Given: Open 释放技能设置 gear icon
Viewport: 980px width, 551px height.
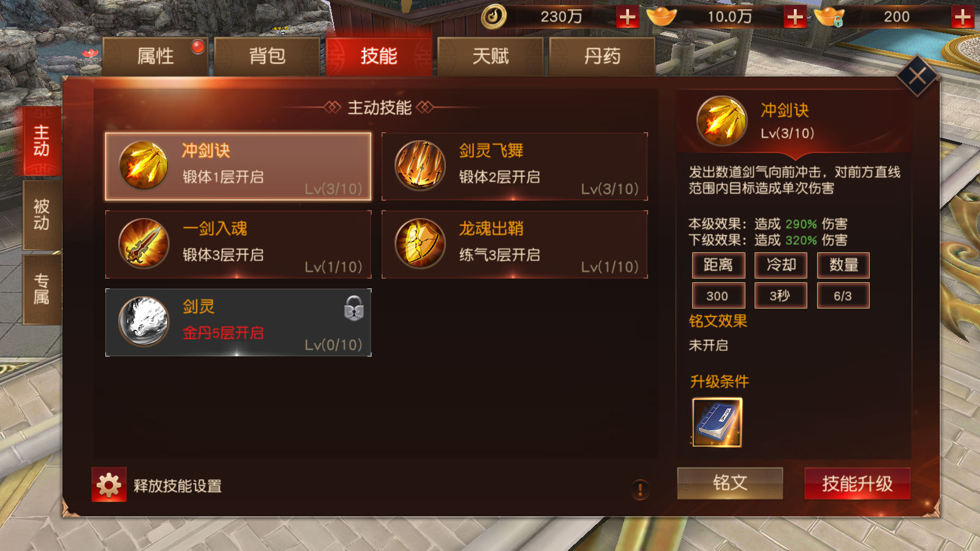Looking at the screenshot, I should pos(109,485).
